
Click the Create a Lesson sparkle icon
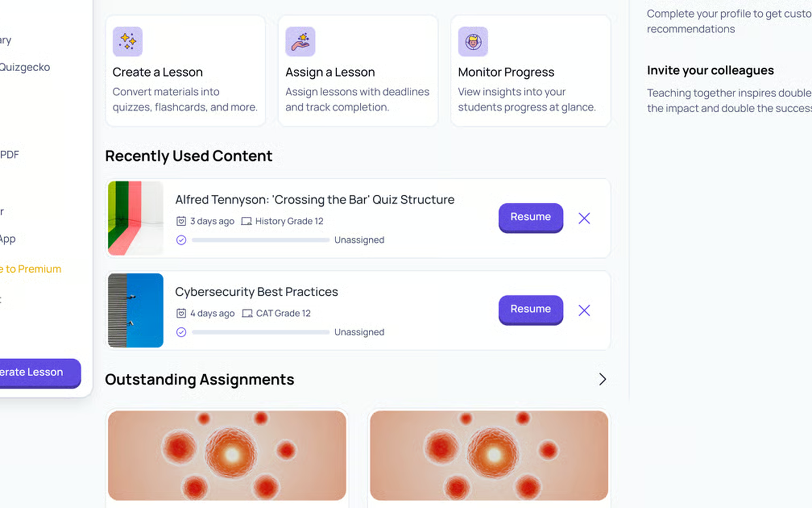point(127,41)
